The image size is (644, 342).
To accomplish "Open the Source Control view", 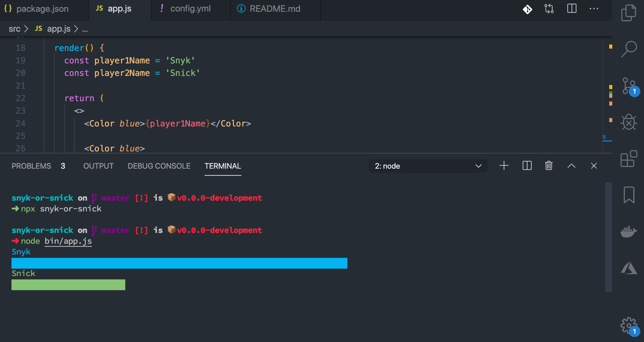I will pos(629,86).
